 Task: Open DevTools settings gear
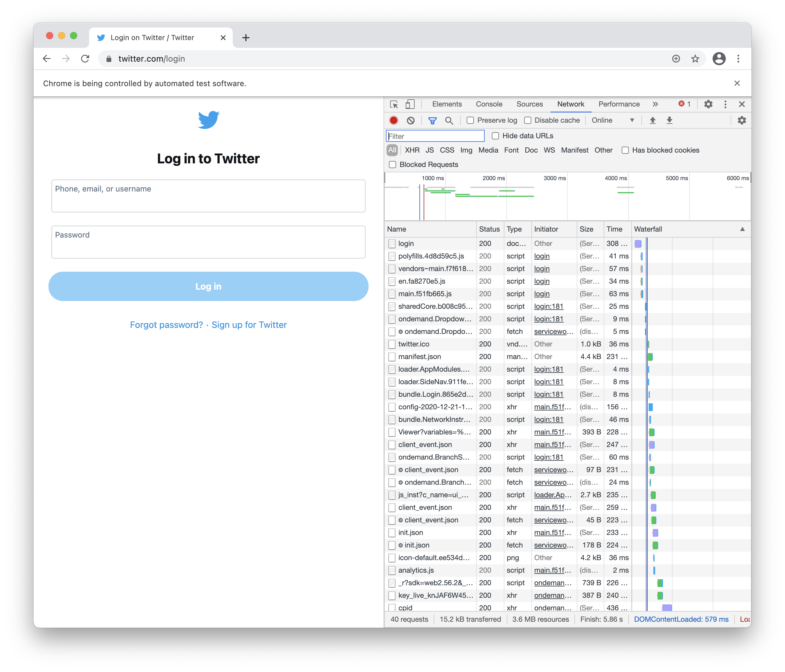click(708, 104)
